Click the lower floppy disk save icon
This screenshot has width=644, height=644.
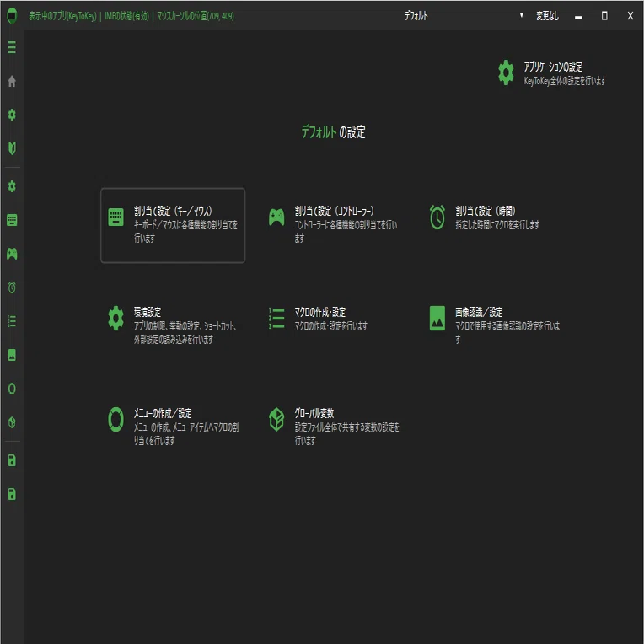click(12, 494)
